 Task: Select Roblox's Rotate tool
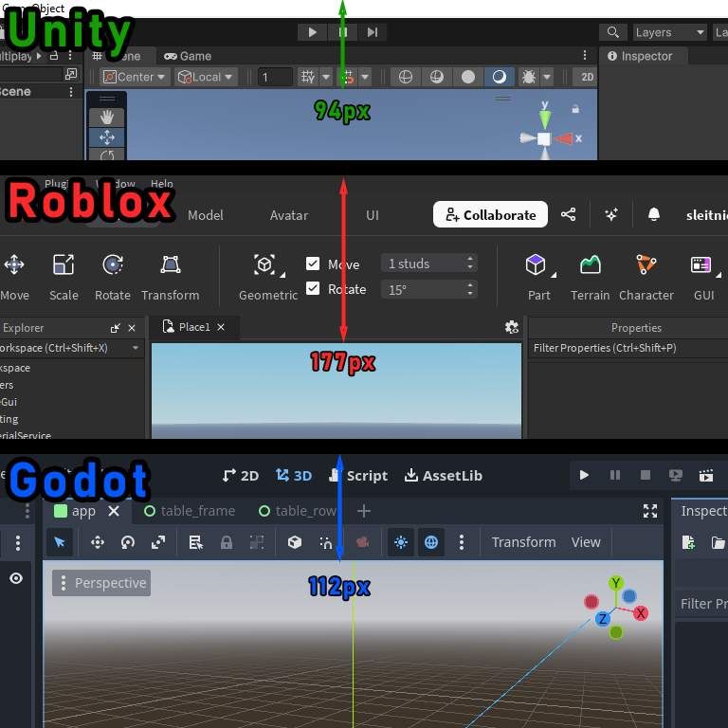(x=113, y=277)
